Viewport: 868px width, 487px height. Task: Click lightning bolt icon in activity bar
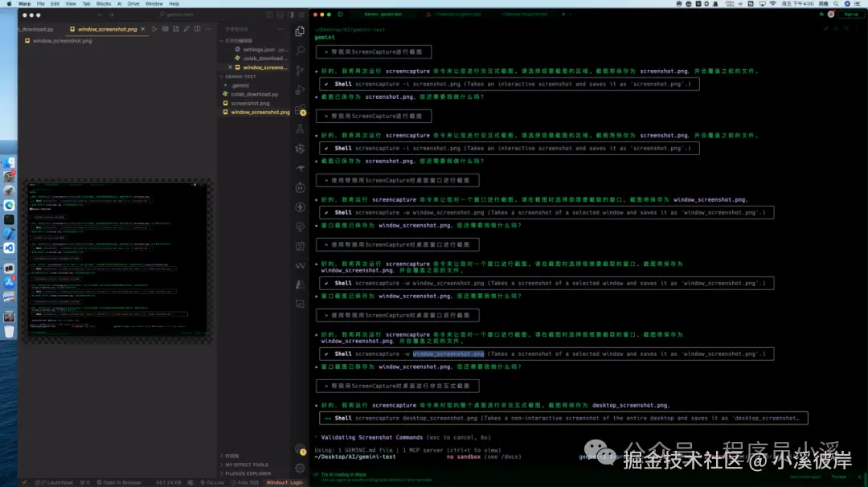click(x=300, y=207)
